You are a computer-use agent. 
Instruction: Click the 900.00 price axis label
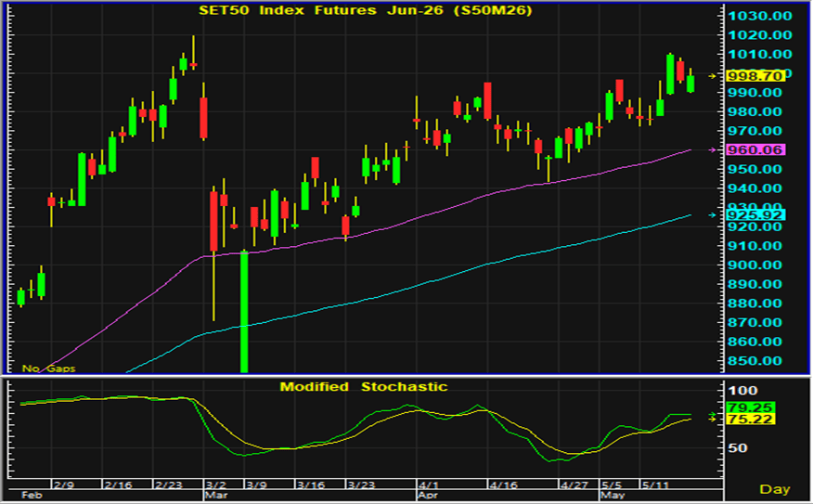coord(755,265)
